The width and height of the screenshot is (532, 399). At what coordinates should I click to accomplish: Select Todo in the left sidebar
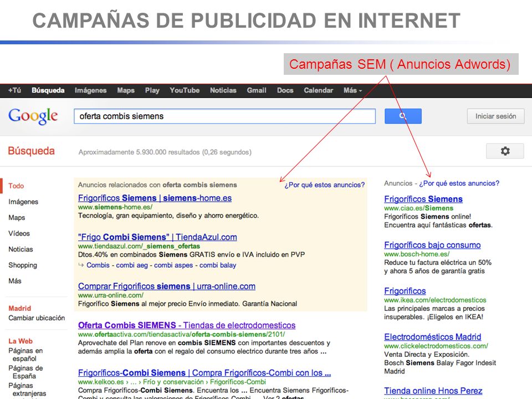point(16,186)
